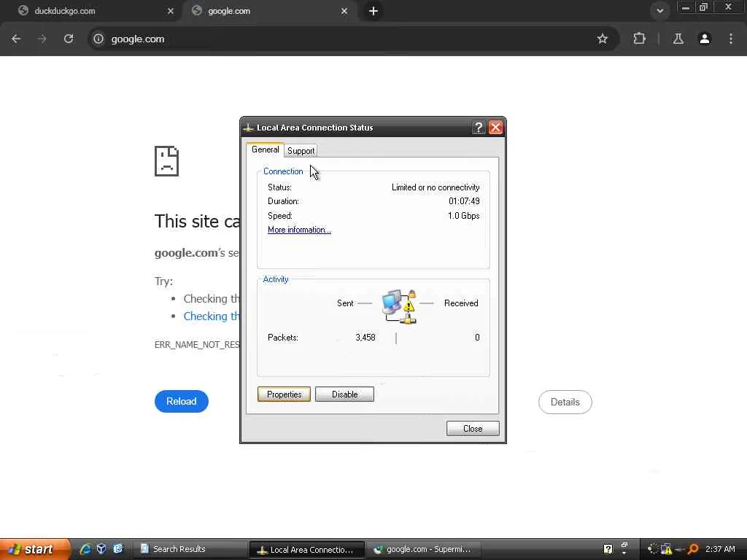The height and width of the screenshot is (560, 747).
Task: Click the red X on status dialog
Action: click(x=495, y=127)
